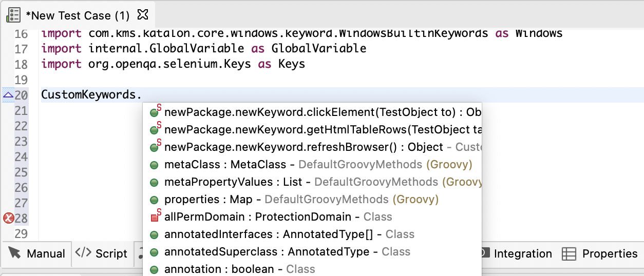Click the red error marker on line 28
This screenshot has height=276, width=644.
coord(9,219)
